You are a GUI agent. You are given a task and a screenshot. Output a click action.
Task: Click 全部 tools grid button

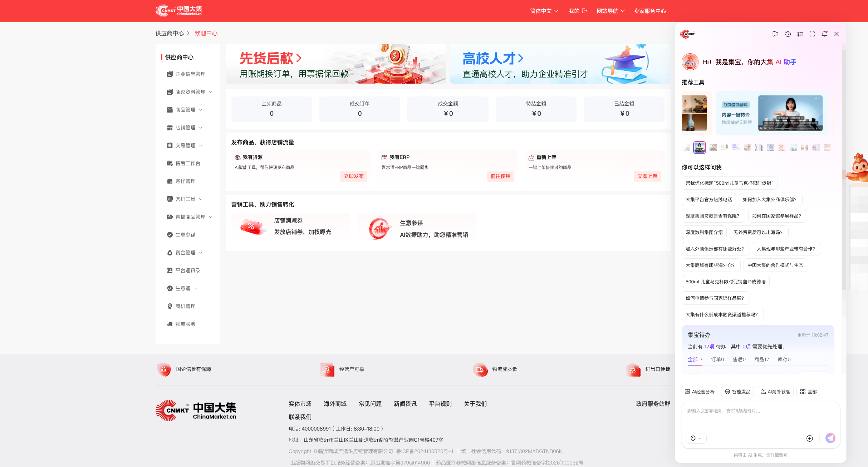[x=808, y=392]
